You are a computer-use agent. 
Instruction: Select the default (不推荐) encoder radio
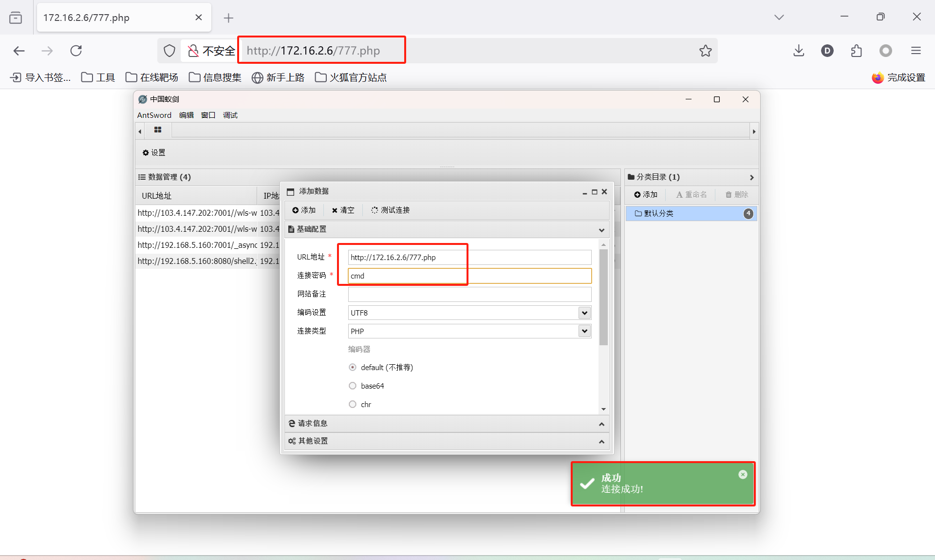353,367
